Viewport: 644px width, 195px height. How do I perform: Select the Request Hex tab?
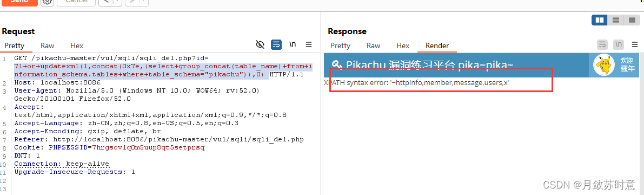(x=77, y=45)
